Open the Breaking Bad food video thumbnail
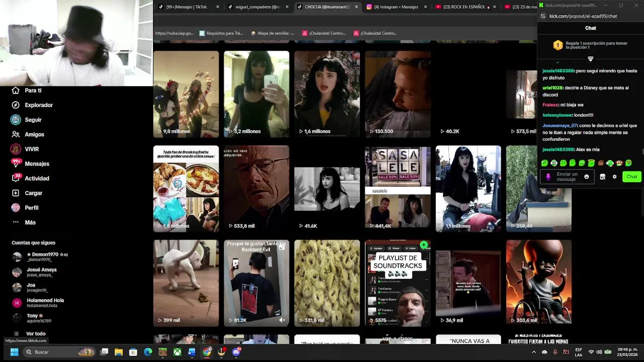This screenshot has width=644, height=362. (186, 189)
